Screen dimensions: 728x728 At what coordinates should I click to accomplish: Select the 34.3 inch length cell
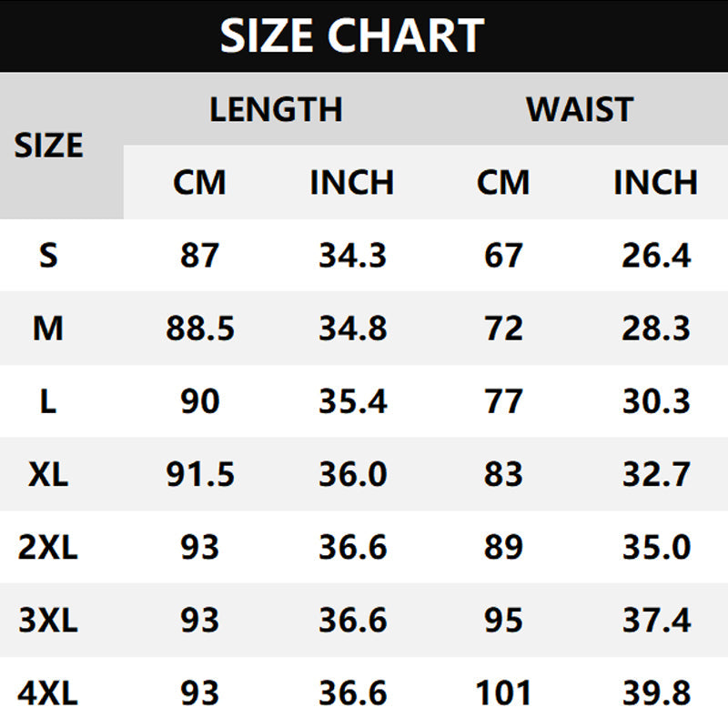click(x=352, y=256)
